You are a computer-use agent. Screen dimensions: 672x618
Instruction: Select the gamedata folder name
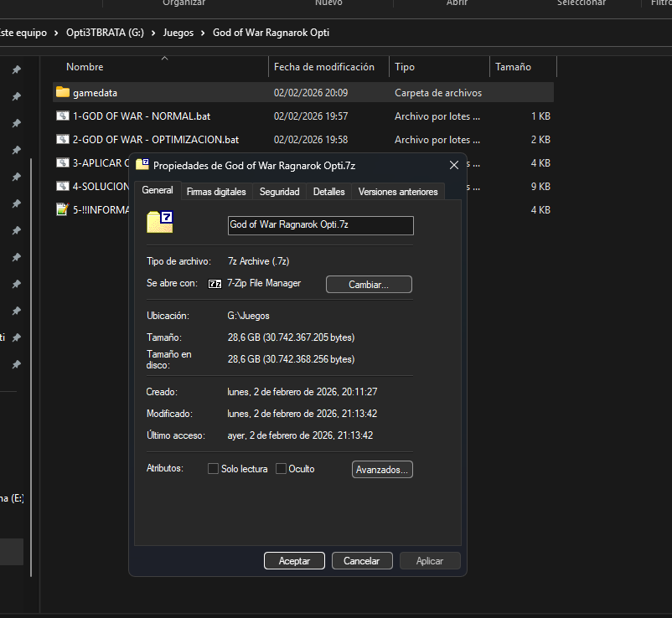95,92
